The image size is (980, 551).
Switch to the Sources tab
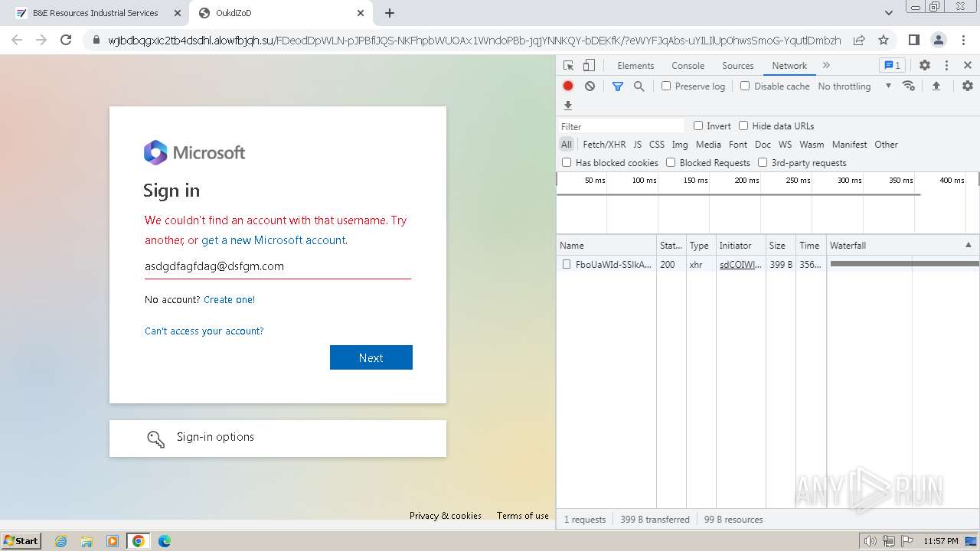(738, 66)
